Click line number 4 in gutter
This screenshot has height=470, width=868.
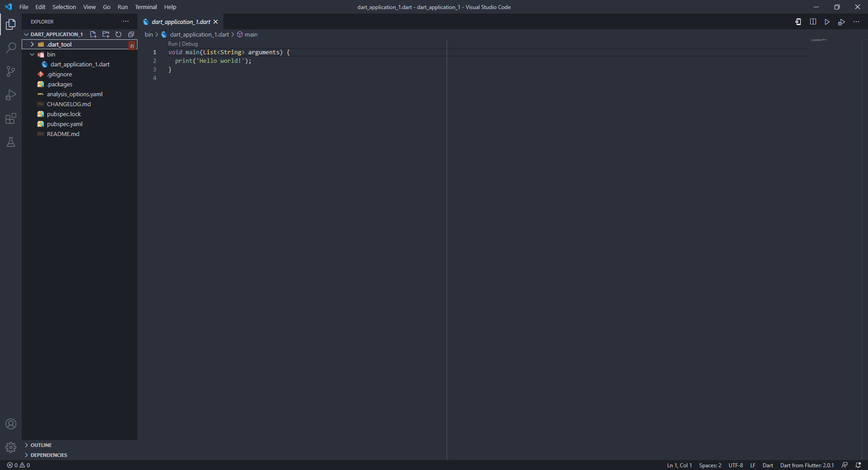[155, 78]
